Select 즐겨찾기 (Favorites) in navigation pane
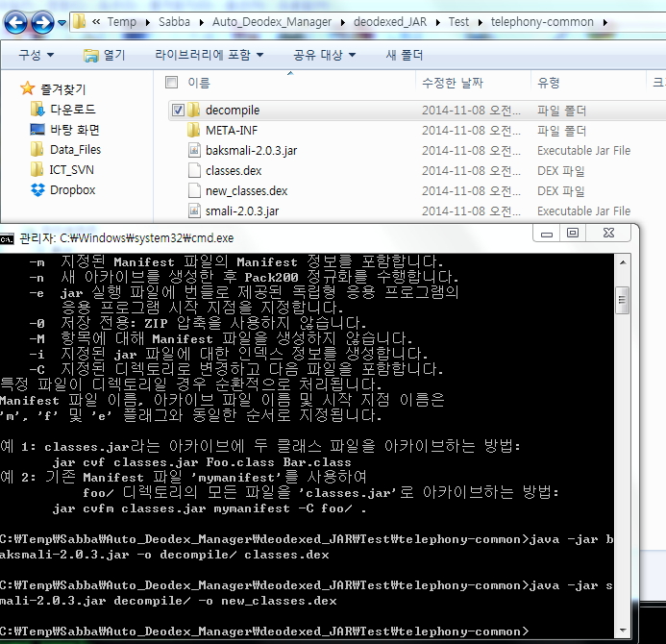 [x=63, y=89]
